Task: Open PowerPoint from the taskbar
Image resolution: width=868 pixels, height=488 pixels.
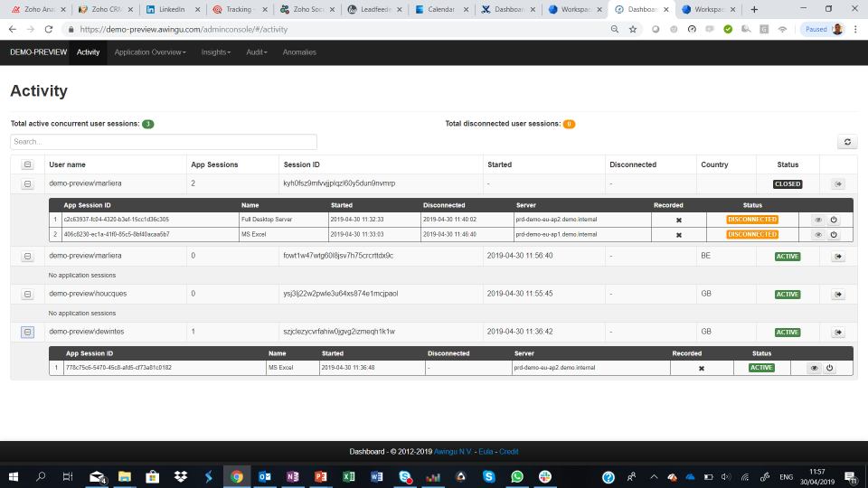Action: (320, 476)
